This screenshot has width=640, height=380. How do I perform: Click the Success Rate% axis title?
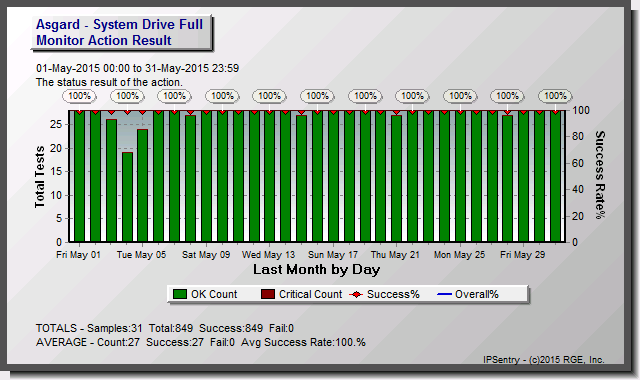pos(599,175)
